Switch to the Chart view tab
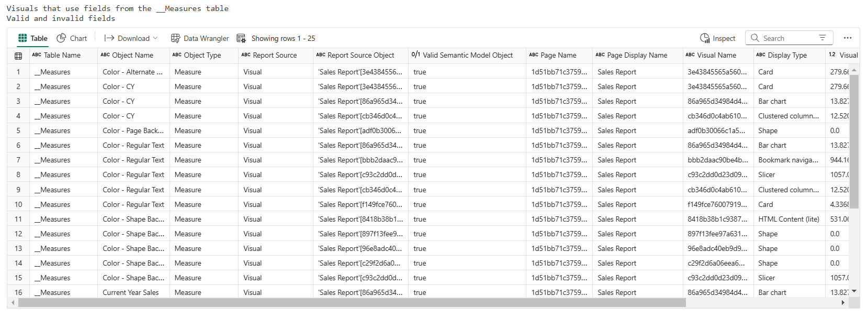This screenshot has height=318, width=868. (x=72, y=38)
